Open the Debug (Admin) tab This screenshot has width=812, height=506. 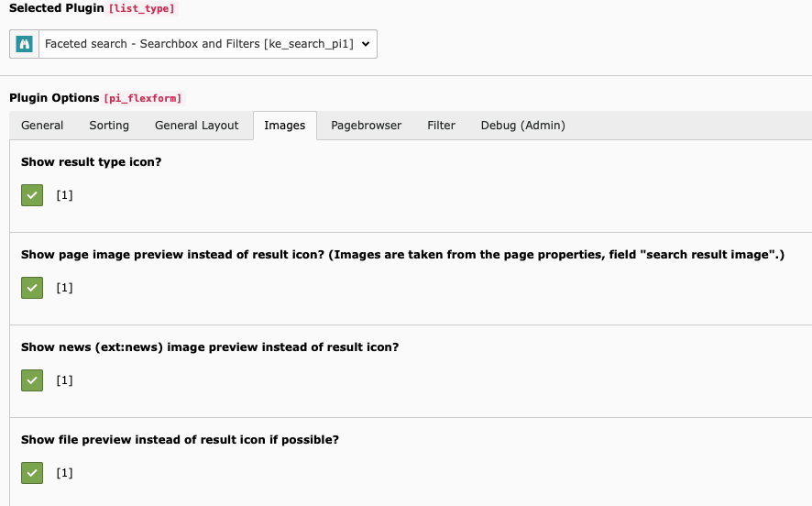tap(522, 126)
